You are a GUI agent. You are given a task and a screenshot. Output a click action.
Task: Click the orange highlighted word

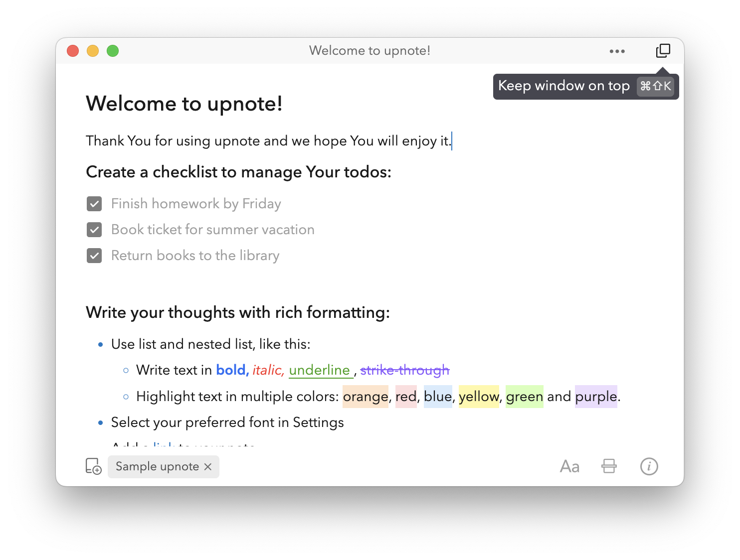click(365, 397)
